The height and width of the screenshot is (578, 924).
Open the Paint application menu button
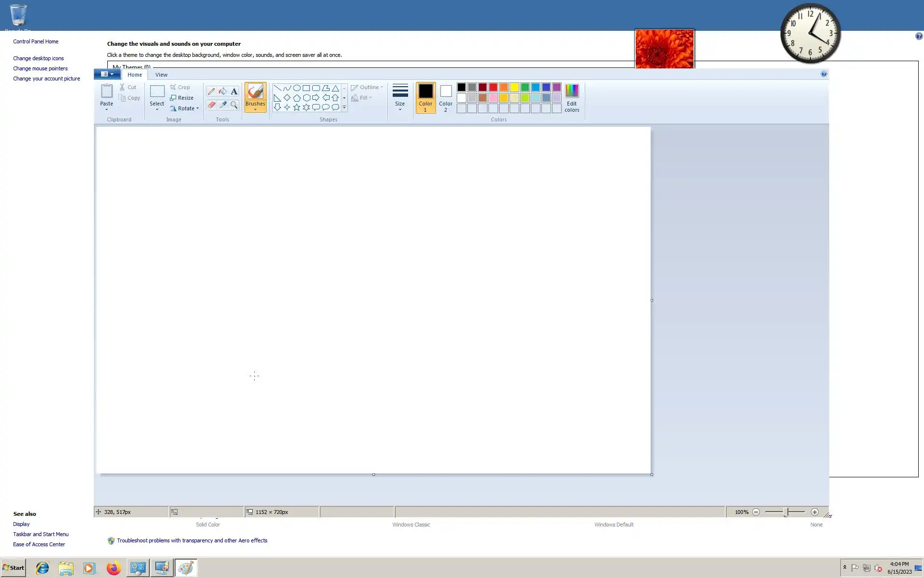tap(107, 74)
